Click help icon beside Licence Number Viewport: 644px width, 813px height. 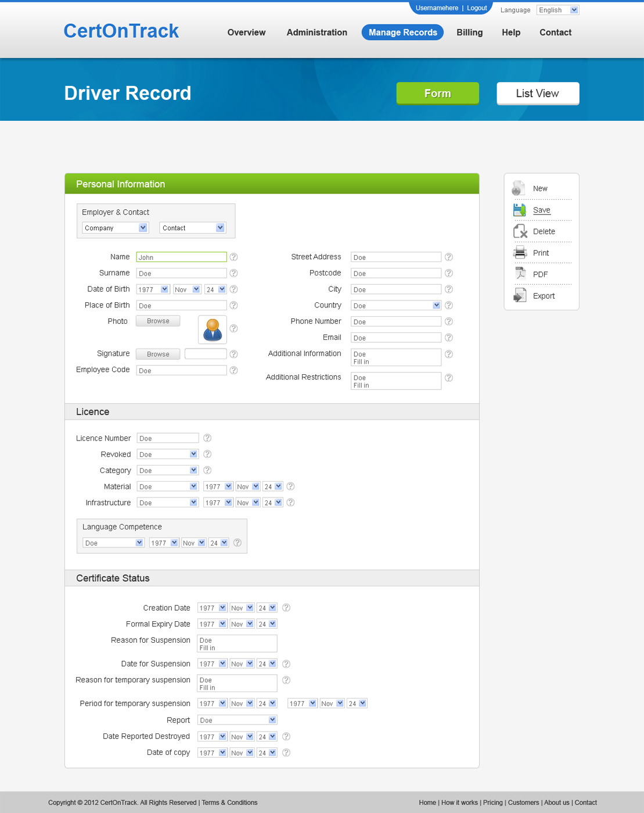[207, 438]
